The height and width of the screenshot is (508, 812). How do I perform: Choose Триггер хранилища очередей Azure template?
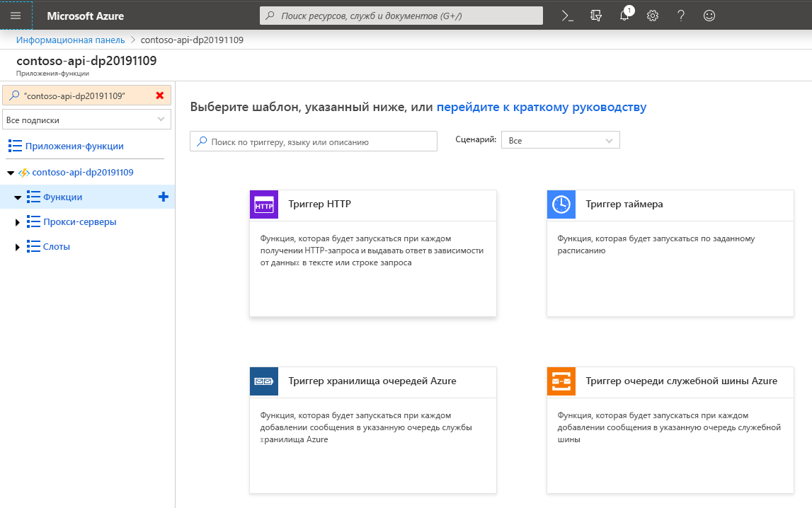(x=373, y=430)
